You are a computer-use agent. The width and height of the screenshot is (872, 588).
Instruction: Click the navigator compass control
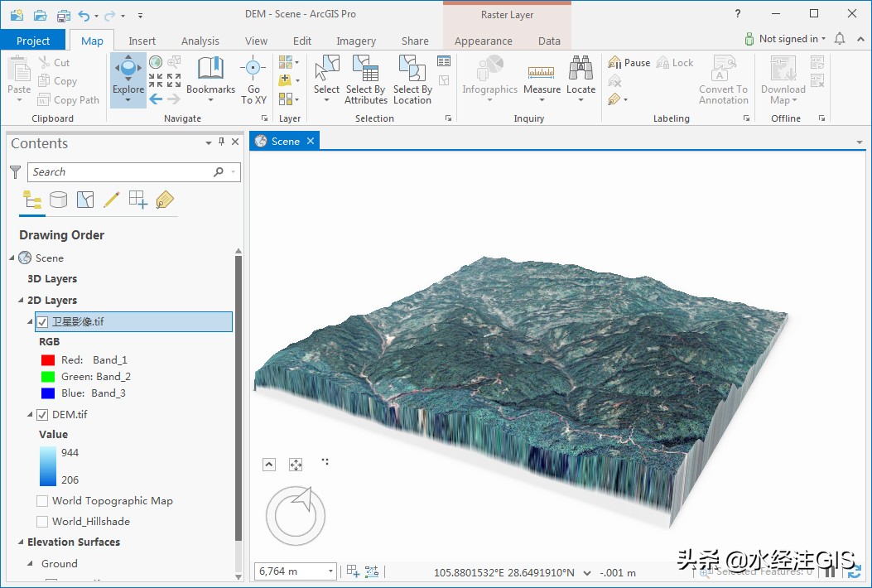point(296,514)
